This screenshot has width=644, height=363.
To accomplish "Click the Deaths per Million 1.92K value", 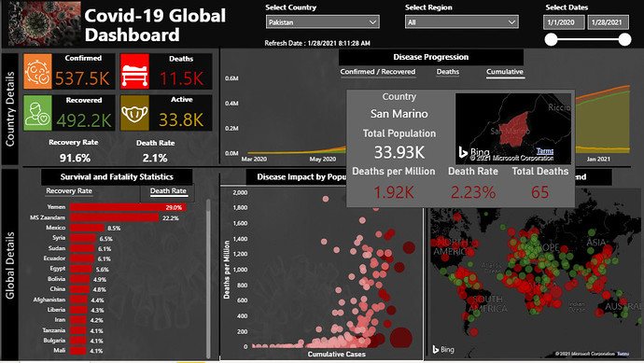I will pyautogui.click(x=394, y=192).
